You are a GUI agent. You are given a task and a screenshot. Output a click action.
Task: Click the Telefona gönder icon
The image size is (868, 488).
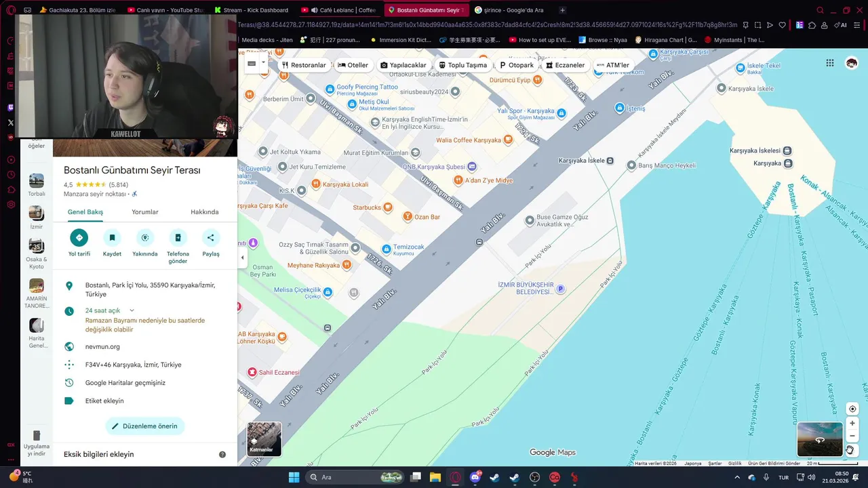(178, 238)
